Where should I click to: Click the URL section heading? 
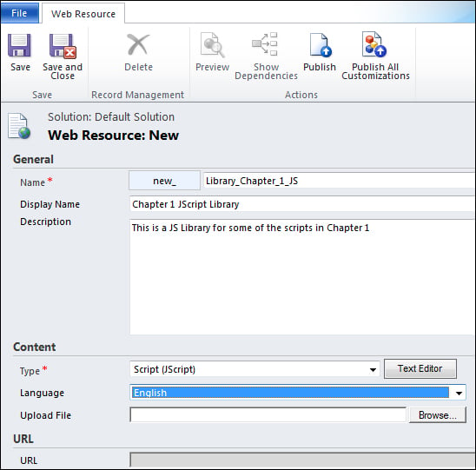click(23, 439)
